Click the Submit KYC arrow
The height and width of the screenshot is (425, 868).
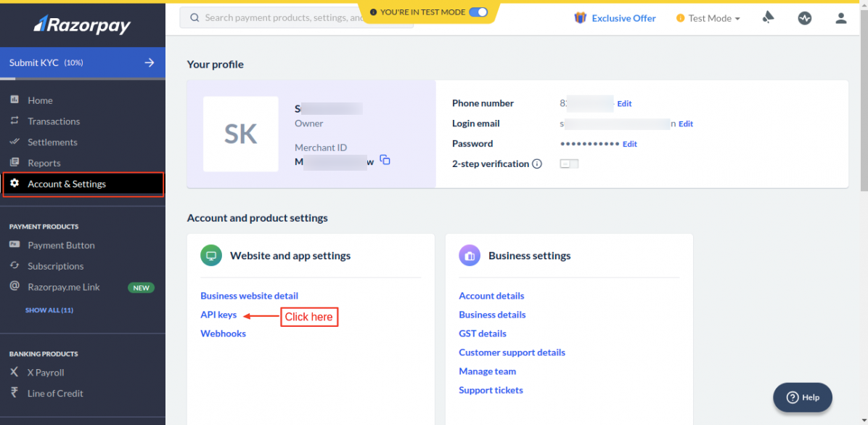[150, 62]
